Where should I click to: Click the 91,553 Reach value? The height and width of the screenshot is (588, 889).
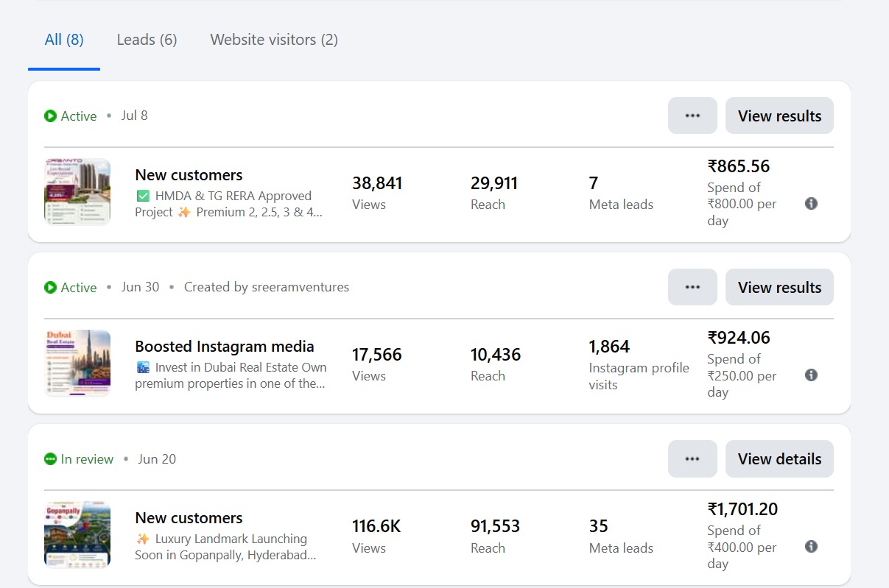[x=495, y=526]
